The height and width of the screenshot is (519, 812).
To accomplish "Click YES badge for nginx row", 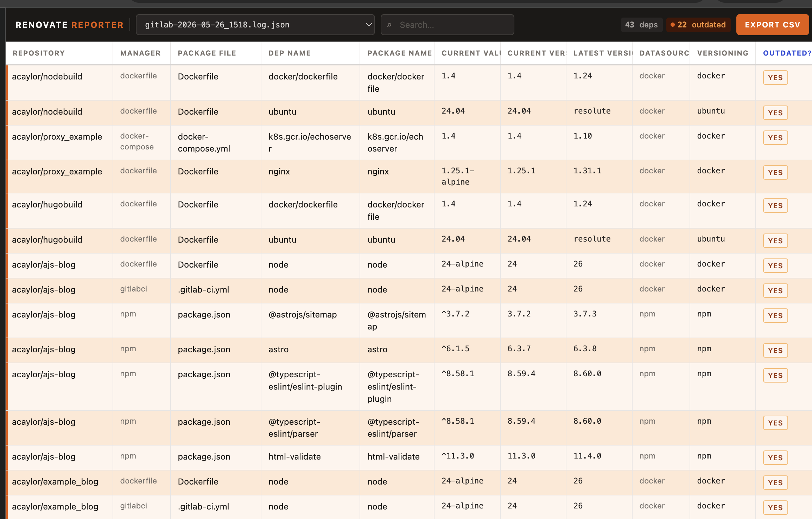I will tap(775, 173).
